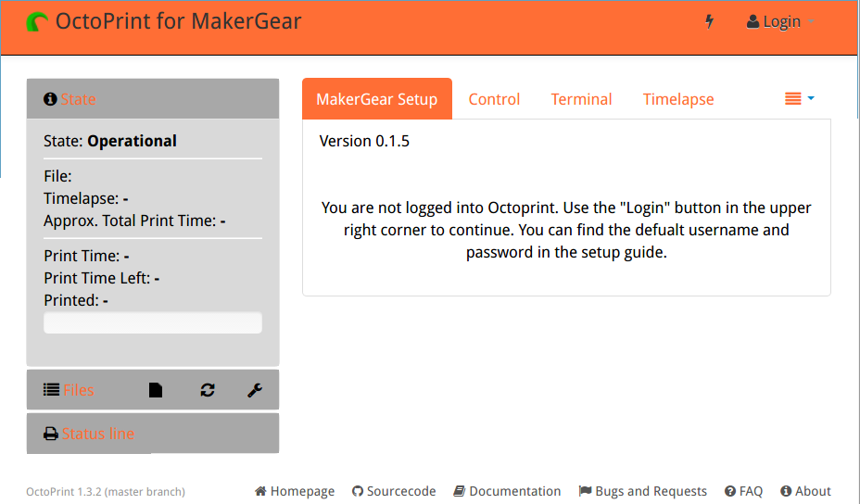
Task: Switch to the Control tab
Action: tap(494, 99)
